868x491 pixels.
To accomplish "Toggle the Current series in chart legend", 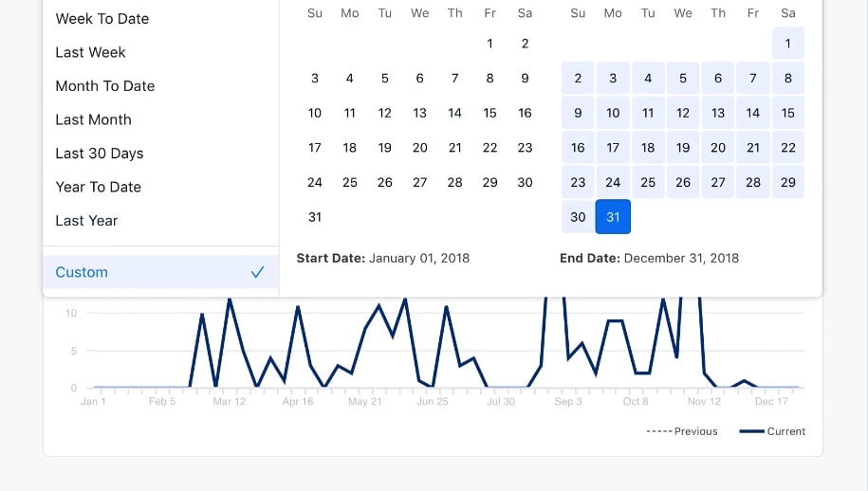I will 772,431.
